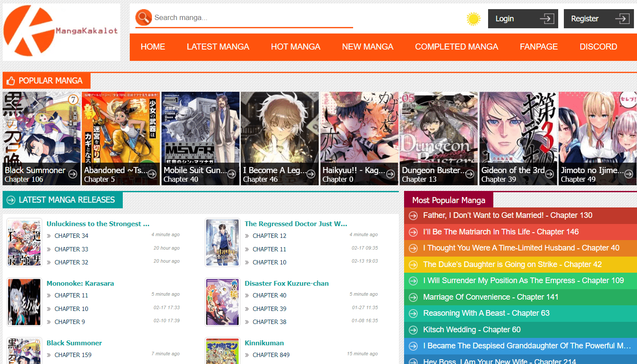This screenshot has height=364, width=637.
Task: Open Kinnikuman title link
Action: [x=264, y=343]
